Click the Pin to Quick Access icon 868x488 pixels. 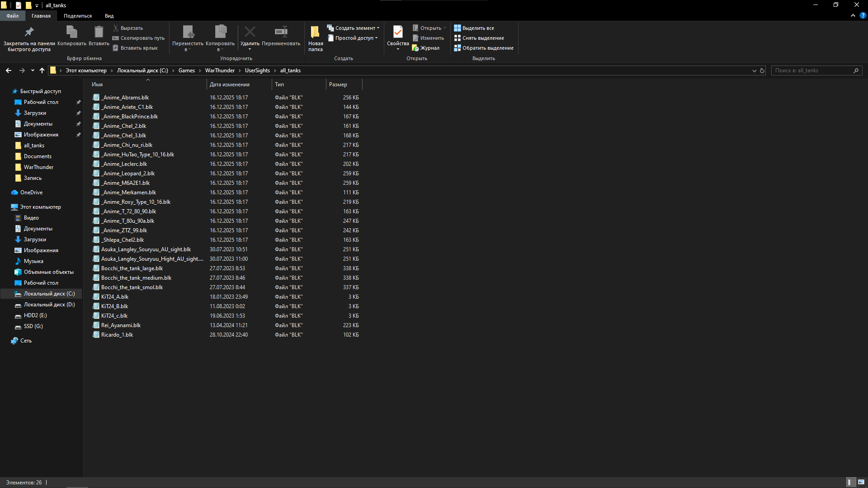coord(29,32)
